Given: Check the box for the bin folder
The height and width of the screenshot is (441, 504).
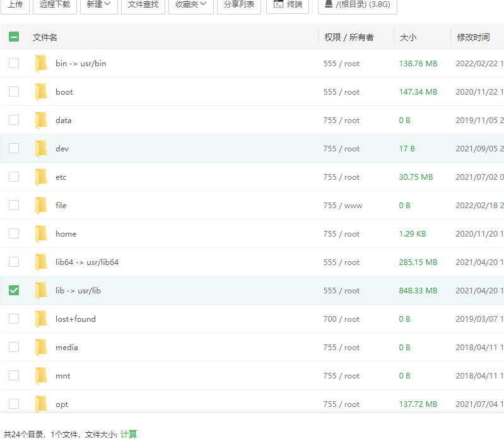Looking at the screenshot, I should [x=14, y=63].
